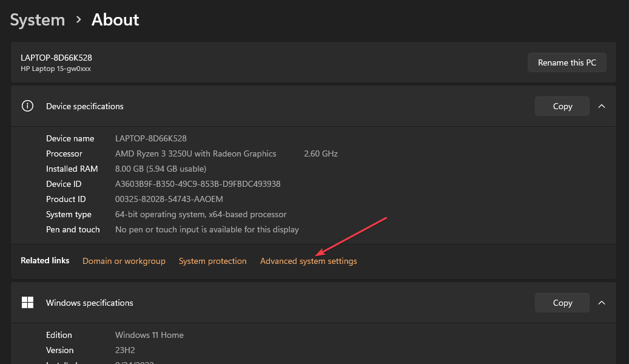Click the Installed RAM value
Image resolution: width=629 pixels, height=364 pixels.
click(161, 169)
